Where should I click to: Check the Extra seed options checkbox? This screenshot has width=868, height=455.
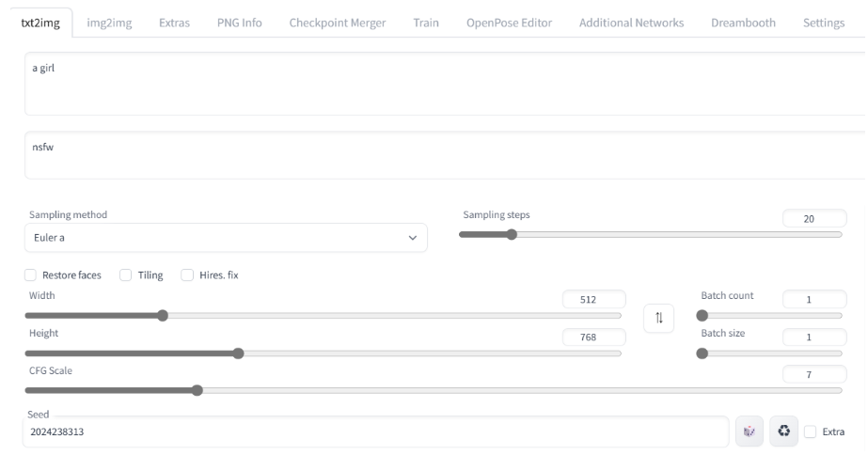(810, 431)
